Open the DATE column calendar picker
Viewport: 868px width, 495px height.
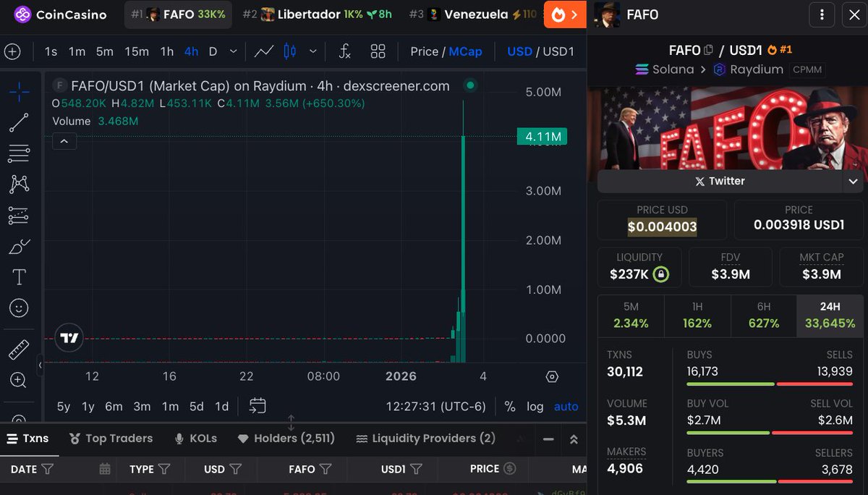(x=106, y=469)
